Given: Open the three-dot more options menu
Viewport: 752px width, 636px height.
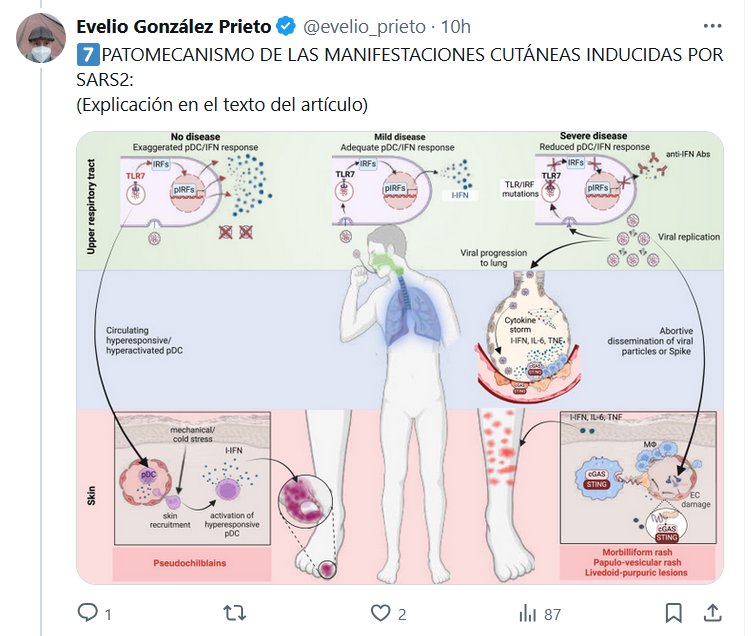Looking at the screenshot, I should 712,26.
